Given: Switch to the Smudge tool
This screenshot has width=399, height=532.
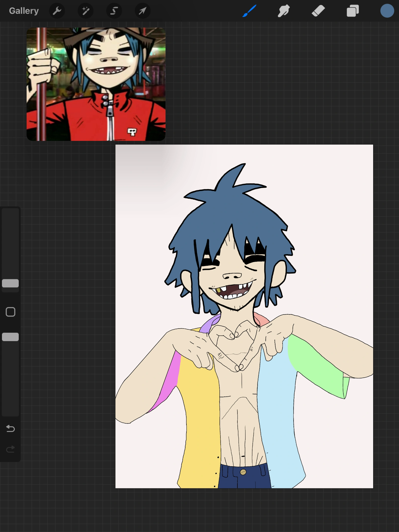Looking at the screenshot, I should pos(283,11).
